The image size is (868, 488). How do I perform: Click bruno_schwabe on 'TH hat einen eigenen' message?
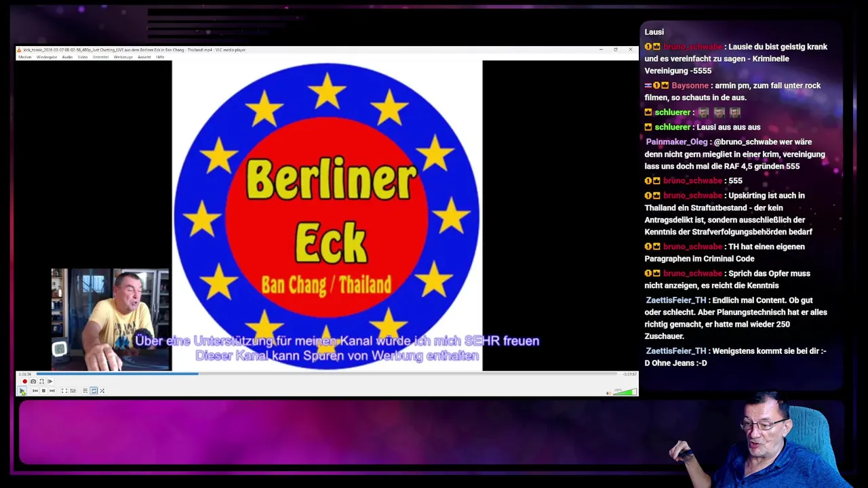tap(692, 247)
